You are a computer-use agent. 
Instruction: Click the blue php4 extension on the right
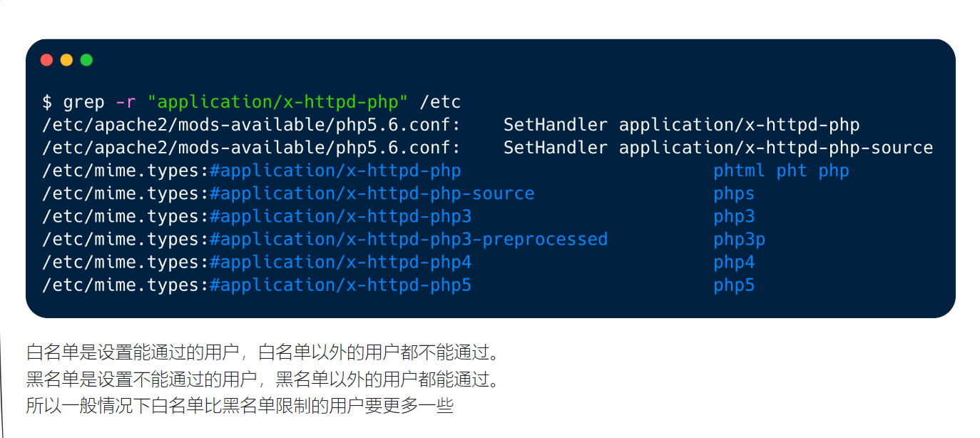734,262
